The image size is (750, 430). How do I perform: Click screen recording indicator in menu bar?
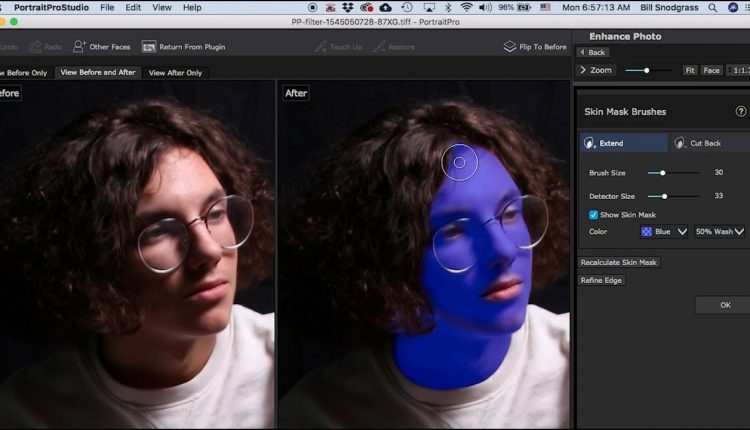[312, 8]
